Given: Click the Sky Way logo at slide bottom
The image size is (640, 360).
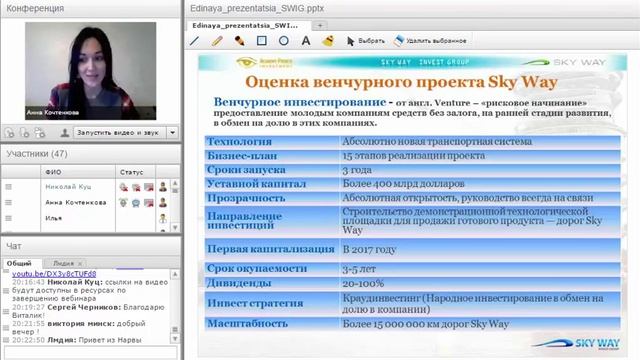Looking at the screenshot, I should coord(576,343).
